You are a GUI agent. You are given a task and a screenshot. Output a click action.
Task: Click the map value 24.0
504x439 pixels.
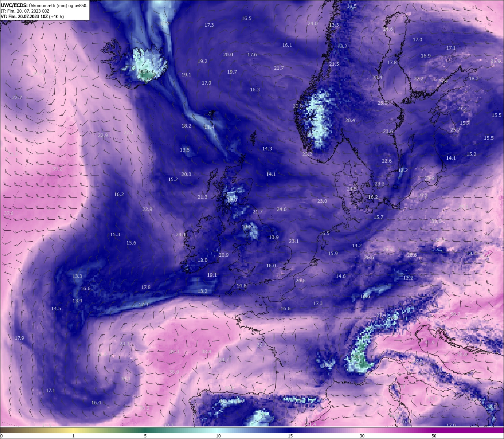[x=313, y=24]
